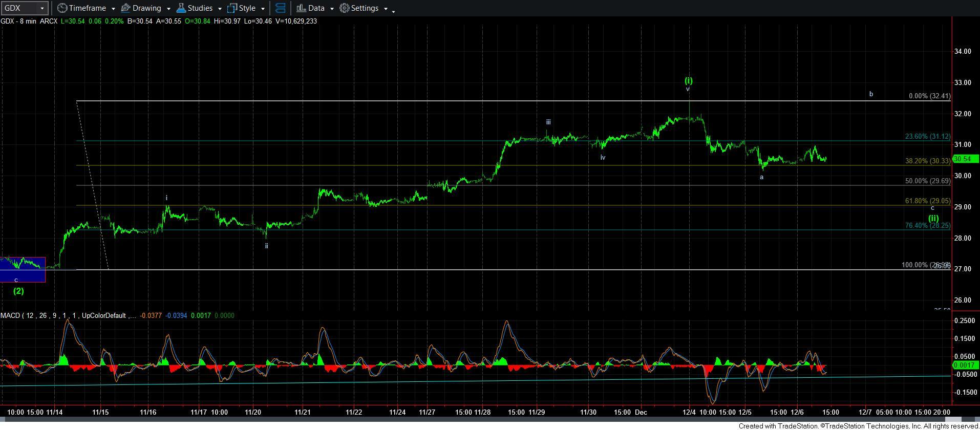This screenshot has height=430, width=980.
Task: Select the 'v' wave label under green (i)
Action: click(688, 89)
